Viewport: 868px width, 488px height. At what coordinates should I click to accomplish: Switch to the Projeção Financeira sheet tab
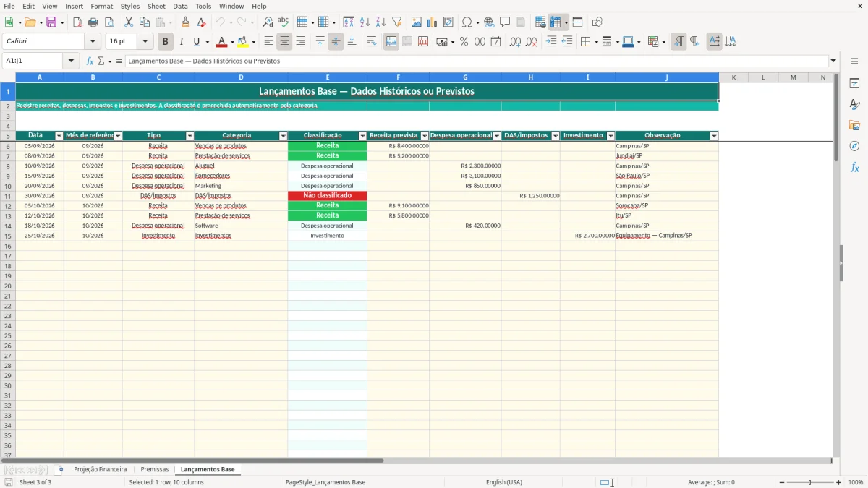(x=100, y=470)
